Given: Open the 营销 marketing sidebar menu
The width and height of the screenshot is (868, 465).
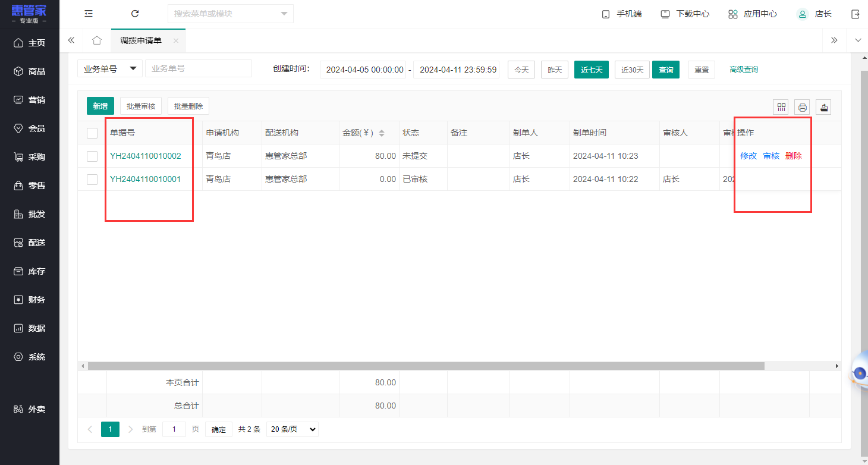Looking at the screenshot, I should tap(30, 100).
